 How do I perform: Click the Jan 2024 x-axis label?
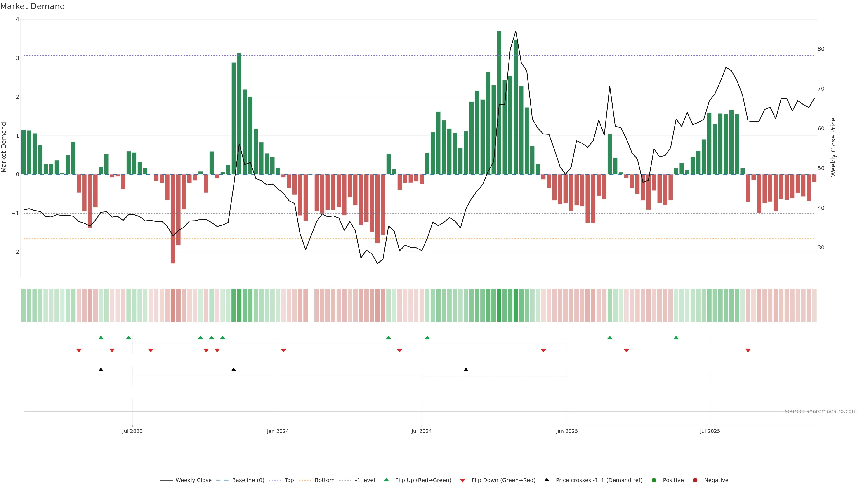[278, 431]
